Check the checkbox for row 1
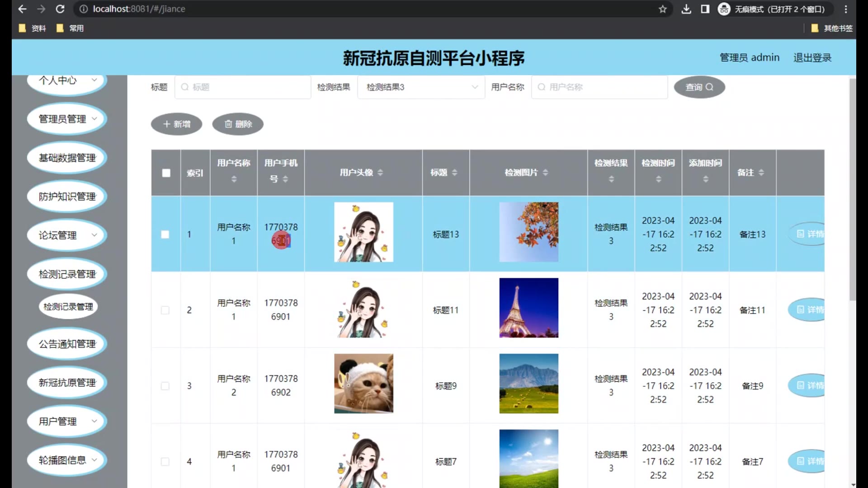The width and height of the screenshot is (868, 488). click(165, 235)
